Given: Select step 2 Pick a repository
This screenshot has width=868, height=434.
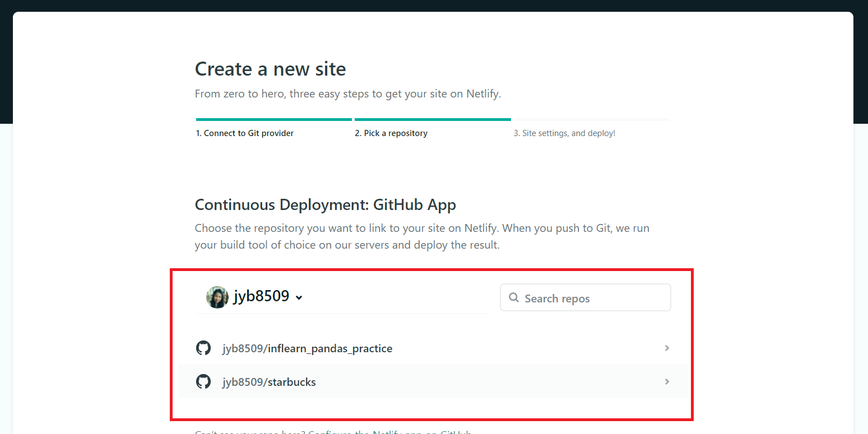Looking at the screenshot, I should click(391, 133).
